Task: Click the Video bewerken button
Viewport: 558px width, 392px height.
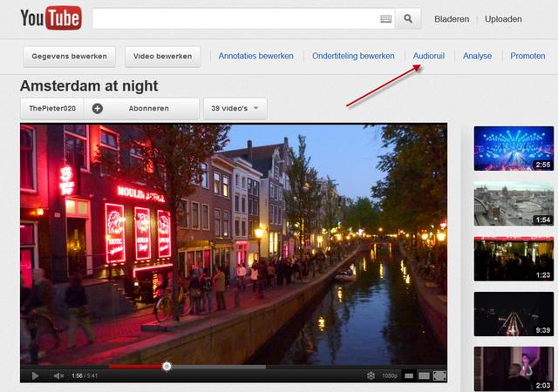Action: click(163, 57)
